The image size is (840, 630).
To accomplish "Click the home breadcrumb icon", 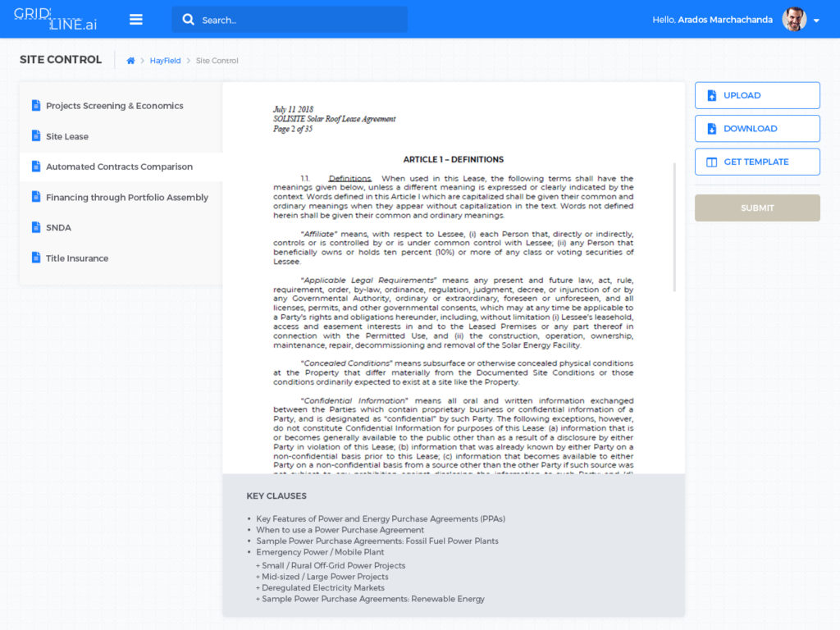I will pyautogui.click(x=130, y=61).
